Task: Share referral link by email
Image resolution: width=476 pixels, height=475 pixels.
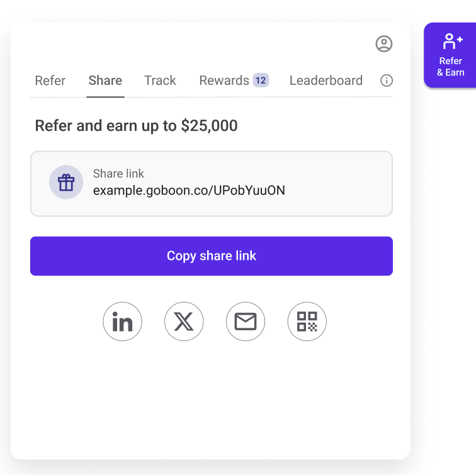Action: pyautogui.click(x=246, y=322)
